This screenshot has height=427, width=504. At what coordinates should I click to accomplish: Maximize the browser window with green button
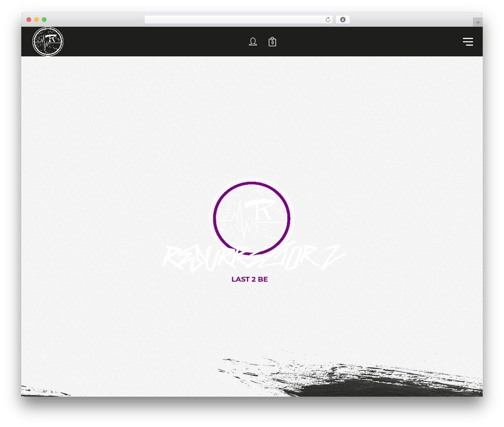coord(44,20)
